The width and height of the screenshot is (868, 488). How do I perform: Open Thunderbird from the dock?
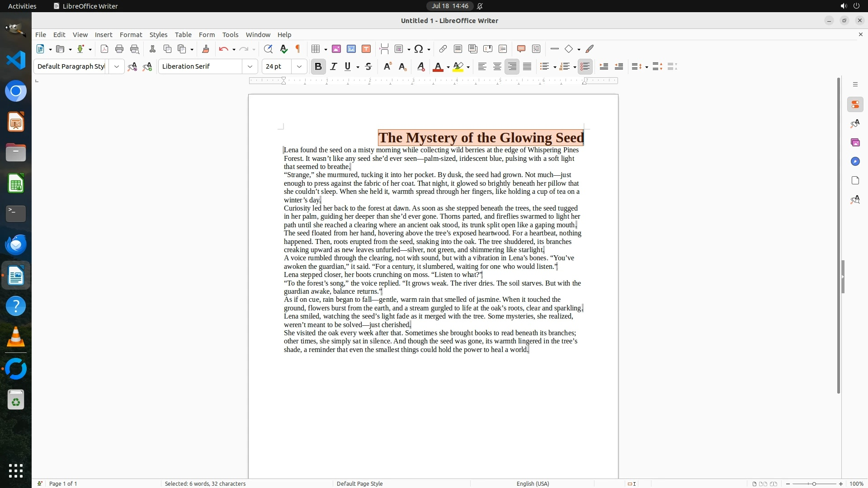tap(16, 244)
